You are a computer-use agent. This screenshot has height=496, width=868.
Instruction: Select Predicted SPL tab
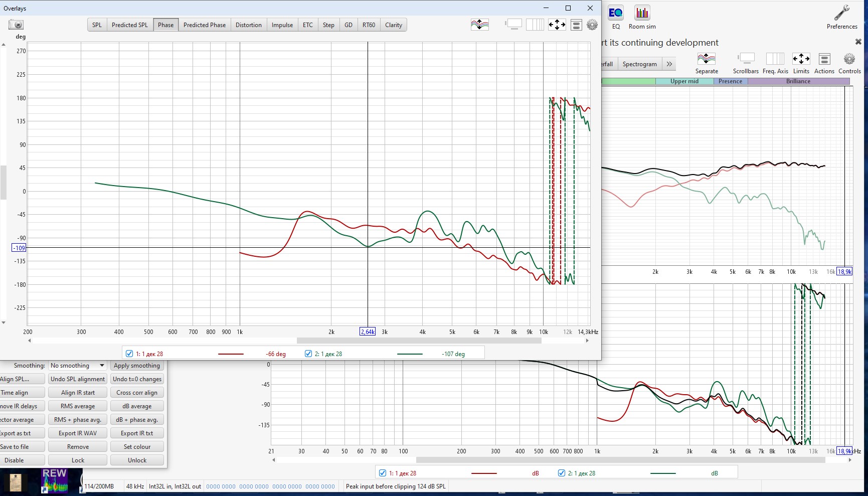click(x=130, y=25)
